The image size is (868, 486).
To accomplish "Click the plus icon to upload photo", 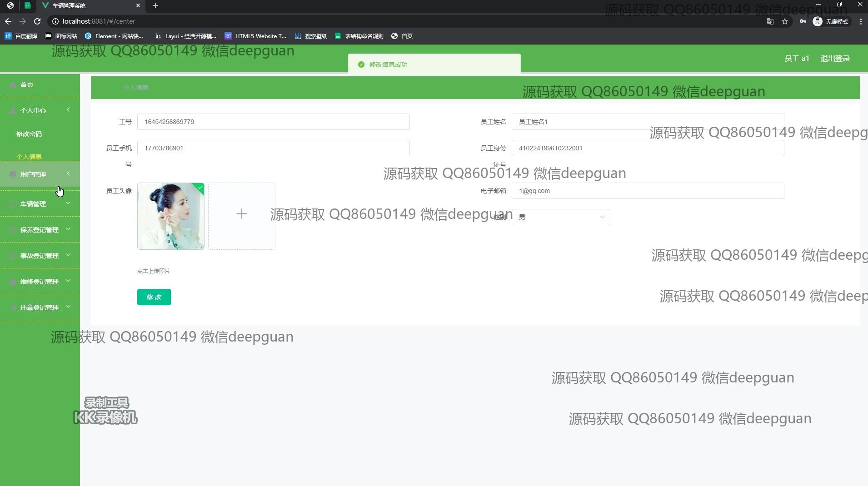I will tap(242, 214).
